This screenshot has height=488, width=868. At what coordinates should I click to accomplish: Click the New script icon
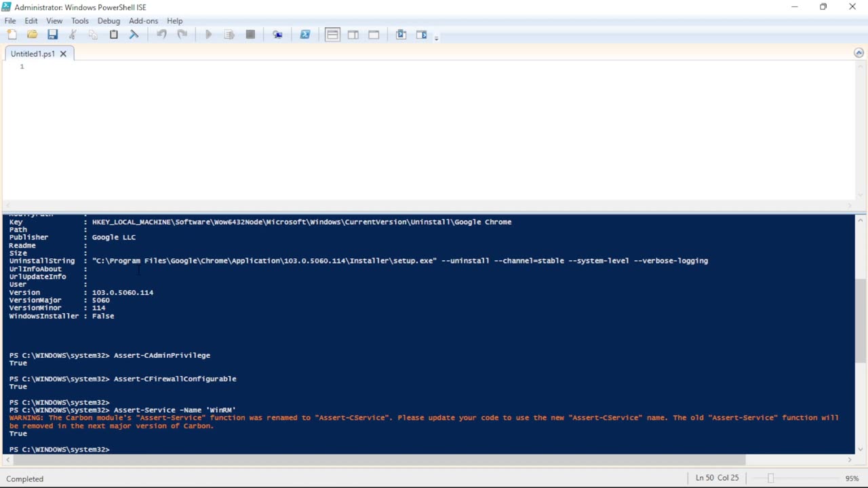coord(12,35)
